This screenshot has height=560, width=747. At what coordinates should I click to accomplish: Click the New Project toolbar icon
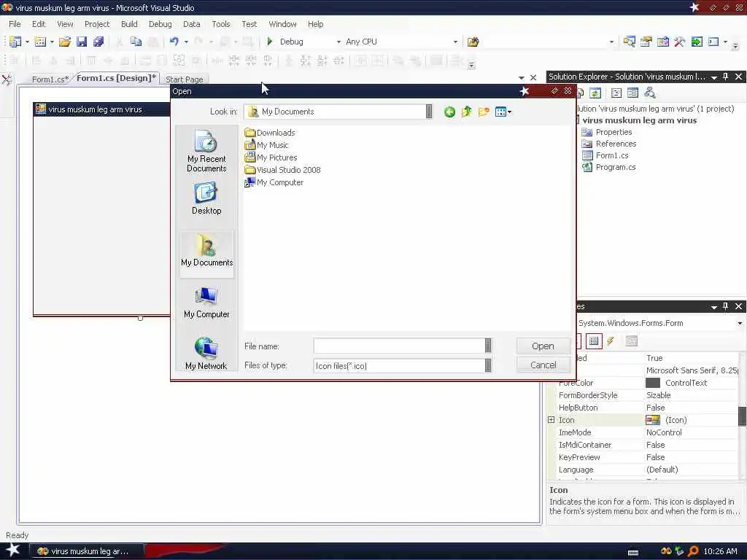(15, 42)
